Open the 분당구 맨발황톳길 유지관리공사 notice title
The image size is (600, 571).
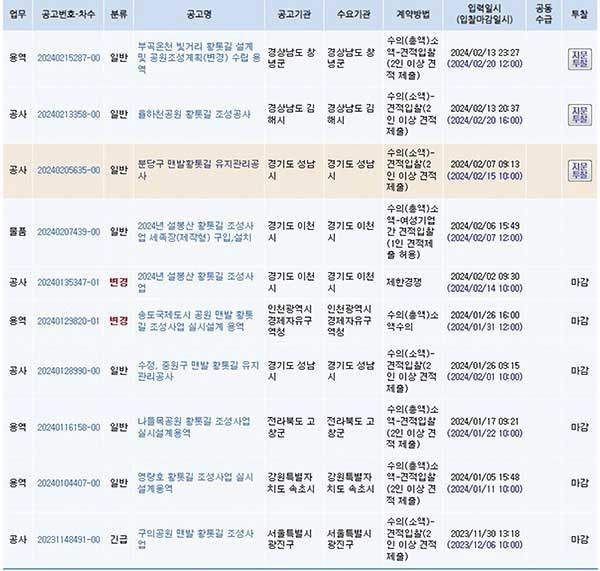198,170
